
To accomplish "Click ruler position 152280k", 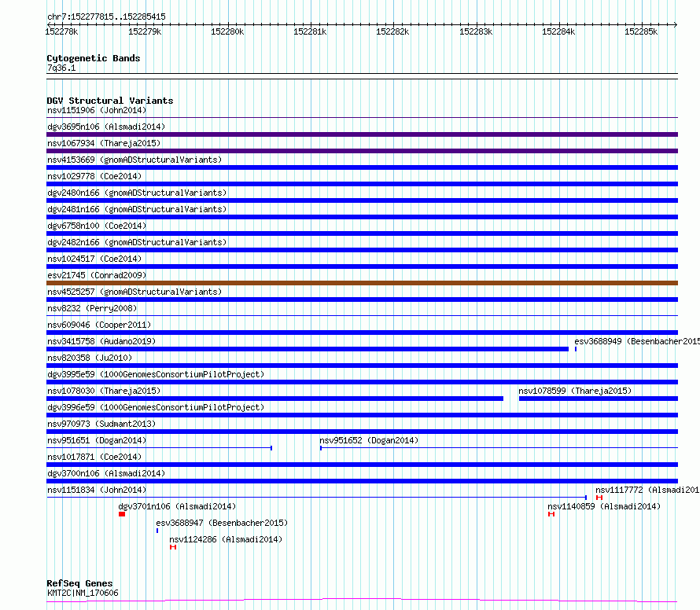I will click(227, 31).
